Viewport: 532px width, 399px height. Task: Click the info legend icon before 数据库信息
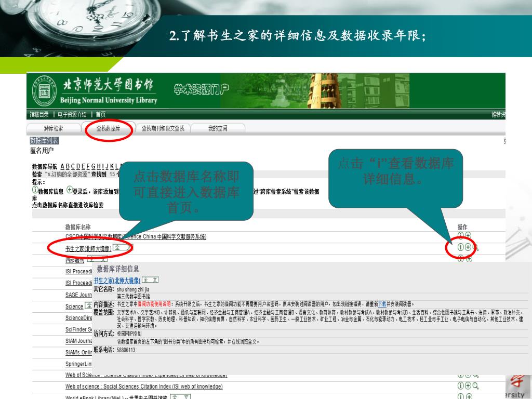click(x=35, y=190)
